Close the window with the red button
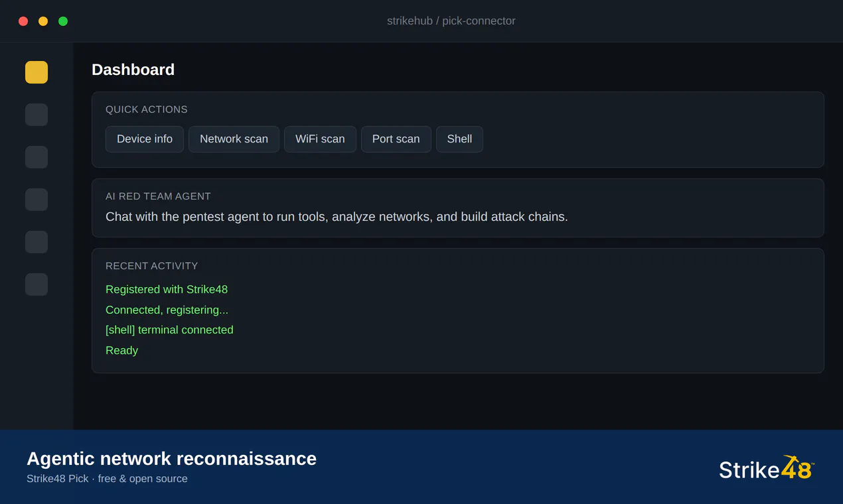The width and height of the screenshot is (843, 504). (23, 21)
